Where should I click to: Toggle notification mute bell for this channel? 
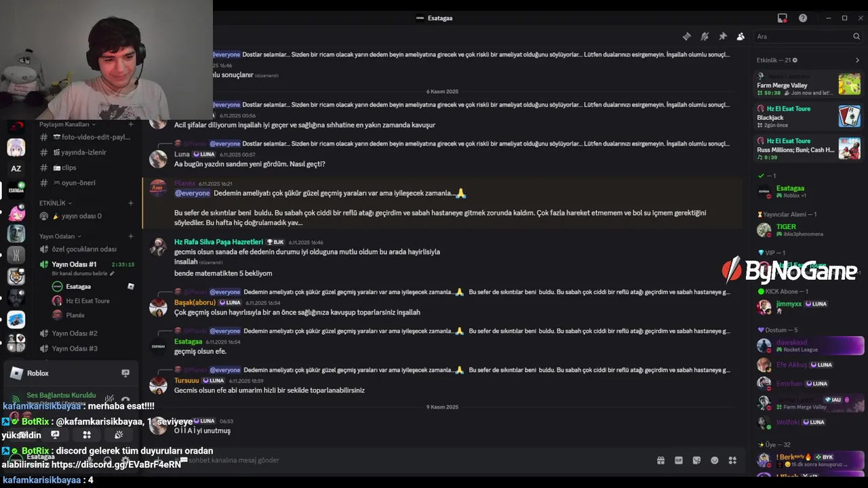click(705, 37)
